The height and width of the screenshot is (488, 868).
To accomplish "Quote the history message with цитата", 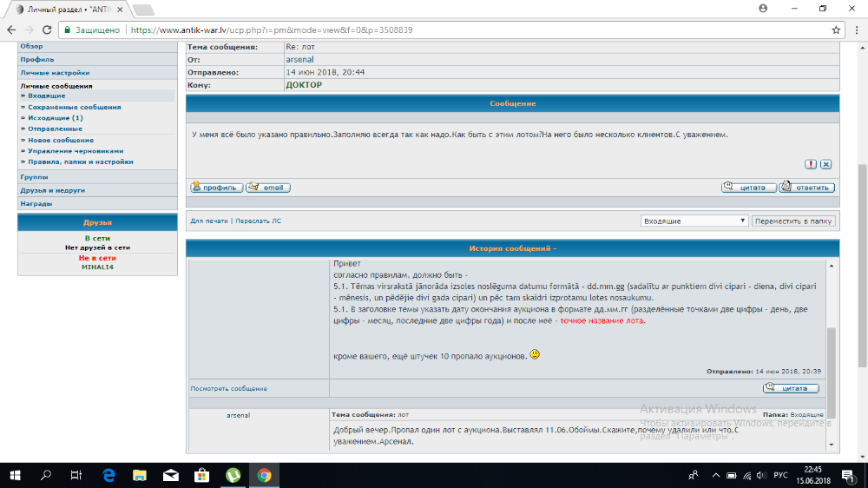I will pos(791,388).
